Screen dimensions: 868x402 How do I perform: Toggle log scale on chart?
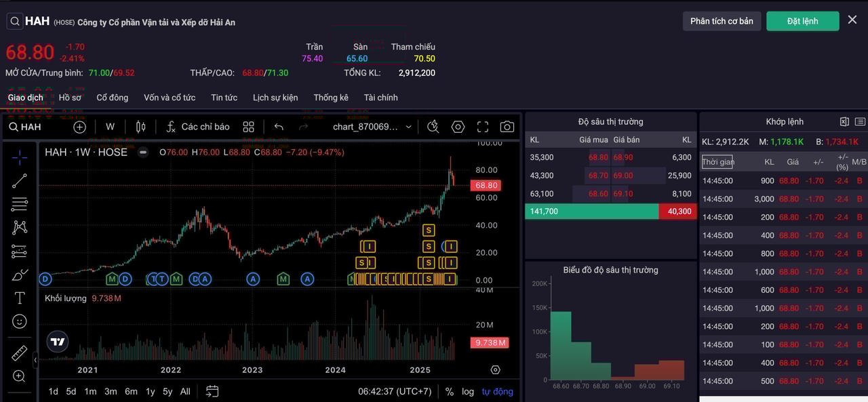point(468,391)
